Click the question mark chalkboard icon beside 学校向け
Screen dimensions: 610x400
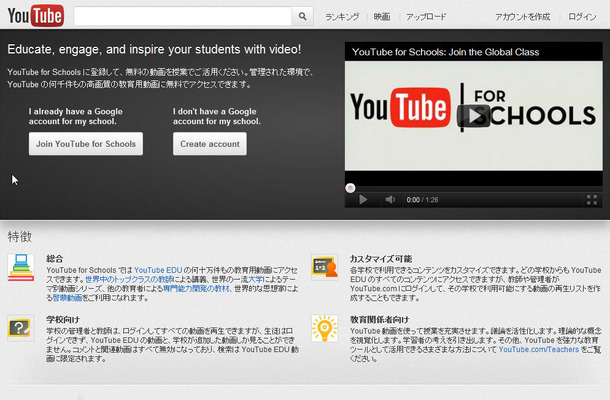20,328
